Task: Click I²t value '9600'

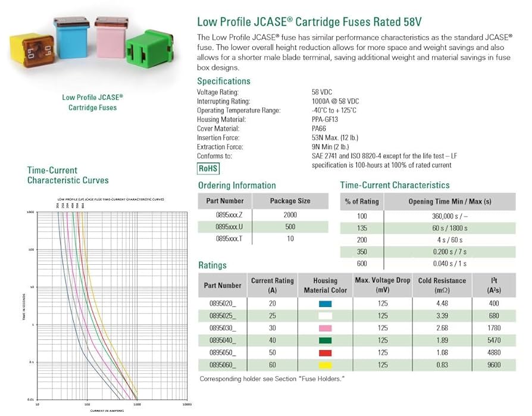Action: click(494, 365)
